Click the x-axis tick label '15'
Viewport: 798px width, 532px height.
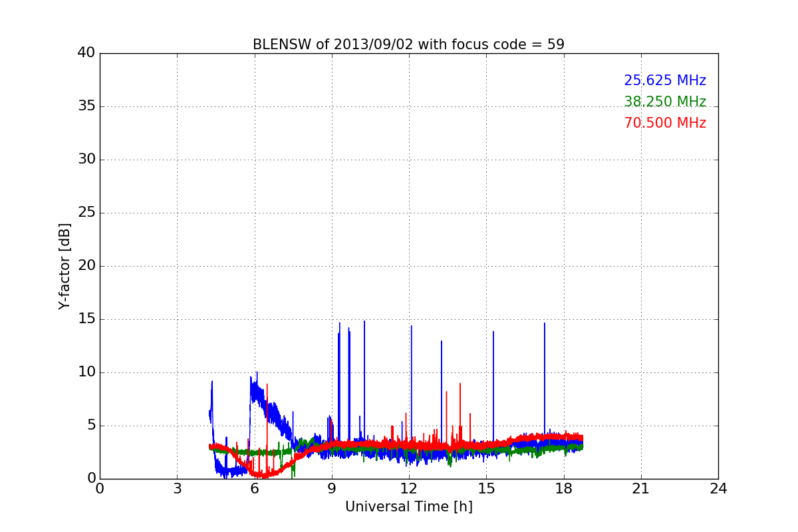tap(486, 489)
